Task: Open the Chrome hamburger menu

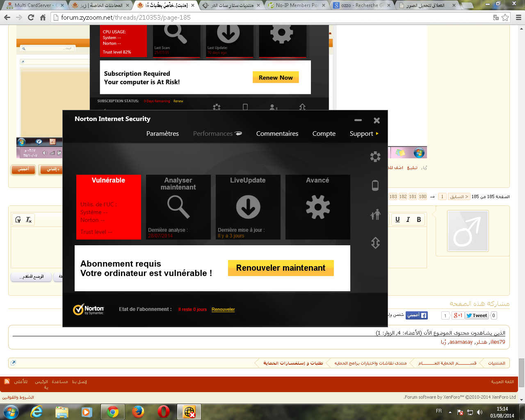Action: click(x=518, y=18)
